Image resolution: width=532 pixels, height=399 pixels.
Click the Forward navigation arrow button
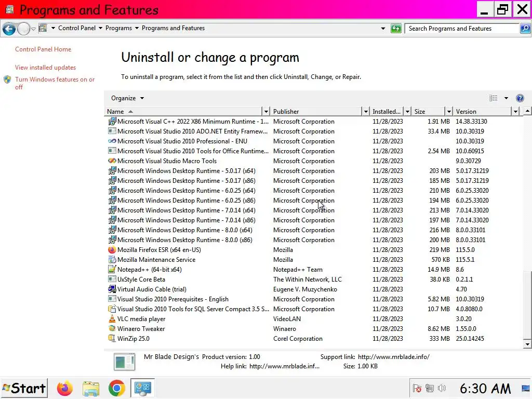pyautogui.click(x=23, y=29)
